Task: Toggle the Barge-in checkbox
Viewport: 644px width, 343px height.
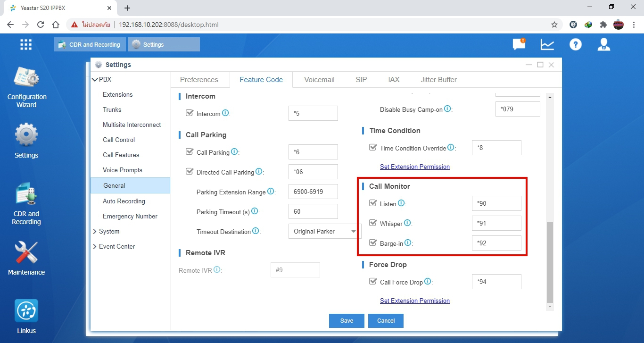Action: [373, 243]
